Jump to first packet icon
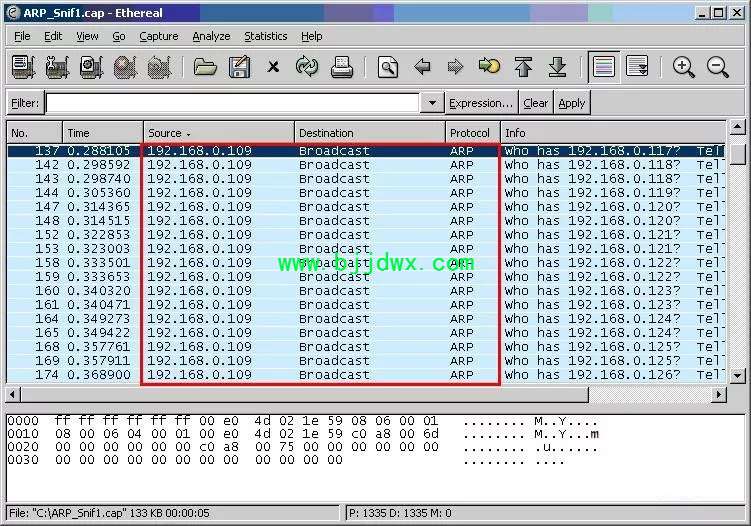 (x=523, y=67)
